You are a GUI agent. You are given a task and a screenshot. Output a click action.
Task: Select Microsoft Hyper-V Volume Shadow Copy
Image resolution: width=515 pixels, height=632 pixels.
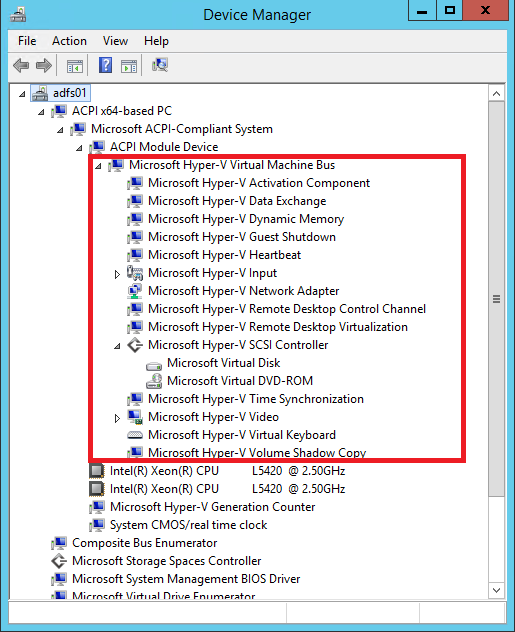pos(257,453)
